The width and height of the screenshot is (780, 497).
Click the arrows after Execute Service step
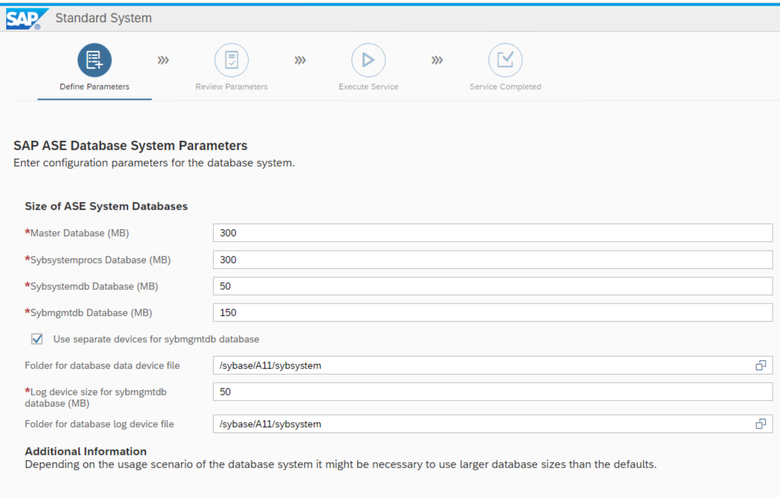pyautogui.click(x=437, y=60)
